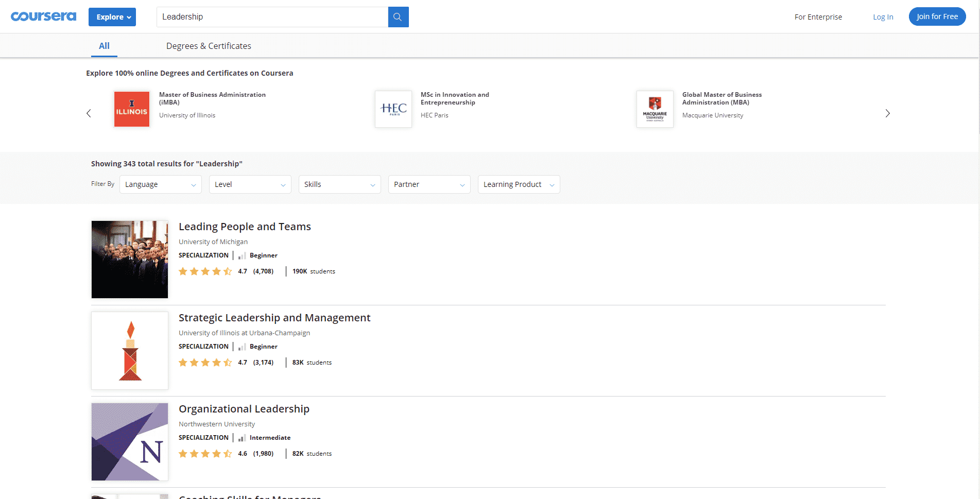Switch to the All tab
This screenshot has width=980, height=499.
tap(104, 46)
